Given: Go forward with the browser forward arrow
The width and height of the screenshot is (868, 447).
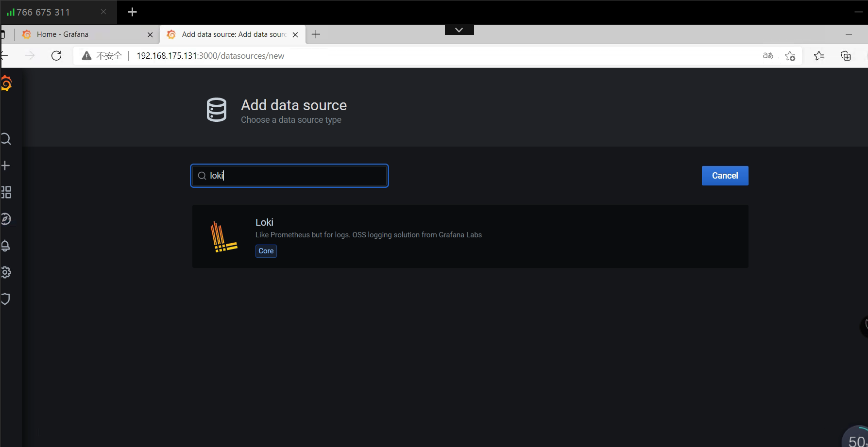Looking at the screenshot, I should 30,56.
